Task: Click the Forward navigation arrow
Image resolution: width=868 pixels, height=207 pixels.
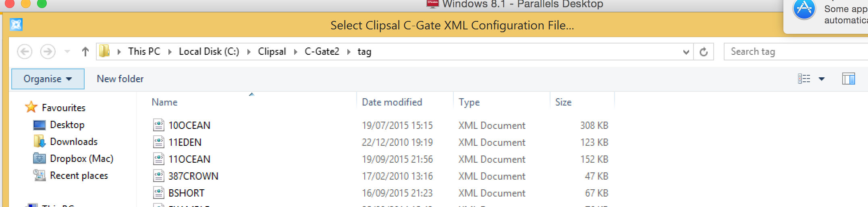Action: pos(48,52)
